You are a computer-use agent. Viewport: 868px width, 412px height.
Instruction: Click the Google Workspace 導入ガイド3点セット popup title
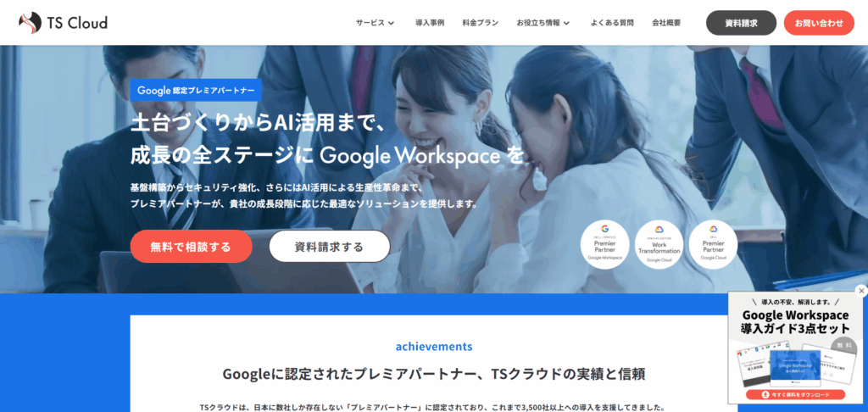[x=795, y=322]
